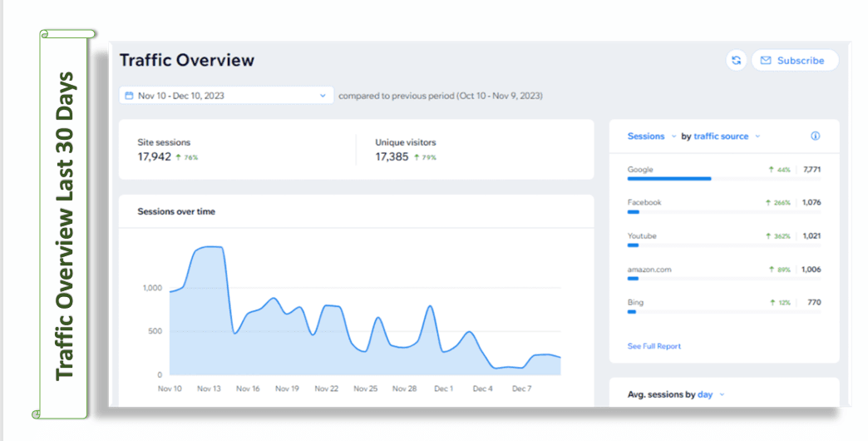
Task: Click the Bing sessions count 770
Action: 814,303
